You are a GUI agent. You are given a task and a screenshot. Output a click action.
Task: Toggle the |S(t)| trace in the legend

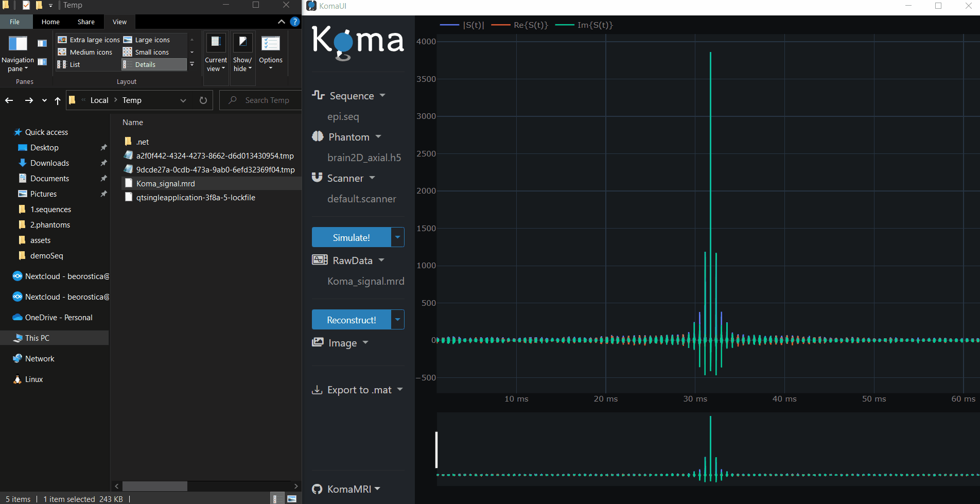pyautogui.click(x=462, y=25)
